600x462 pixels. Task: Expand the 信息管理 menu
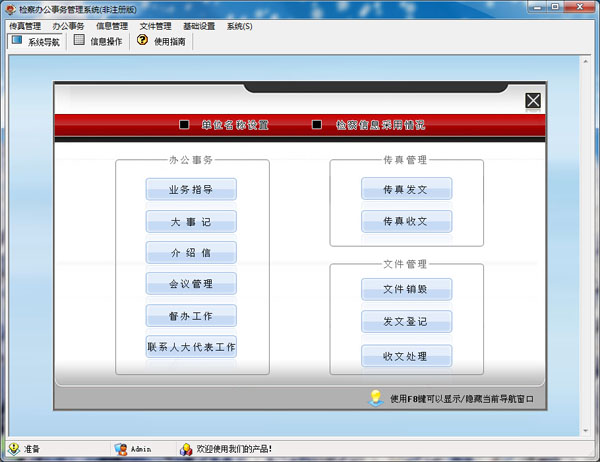tap(112, 26)
